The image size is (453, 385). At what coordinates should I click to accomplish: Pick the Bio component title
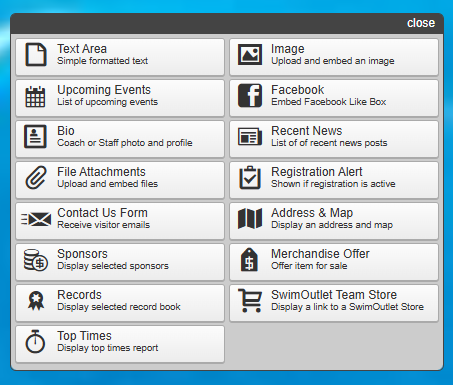pos(66,131)
